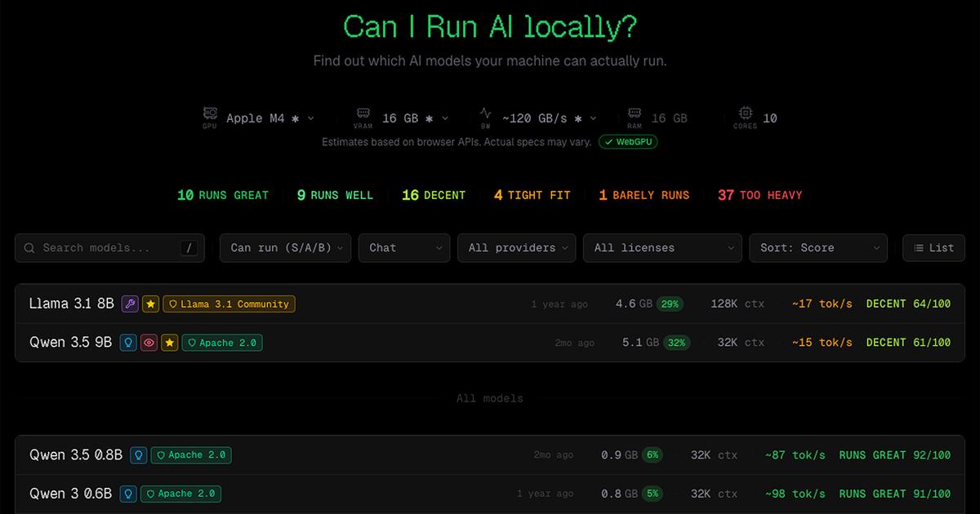Viewport: 980px width, 514px height.
Task: Click the 'All models' section label
Action: coord(490,398)
